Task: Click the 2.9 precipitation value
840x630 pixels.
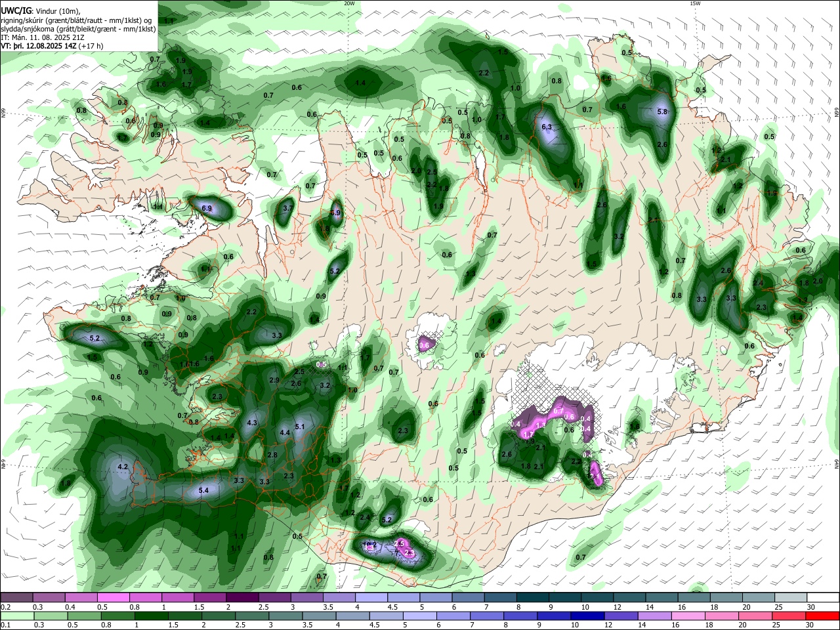Action: pos(274,381)
